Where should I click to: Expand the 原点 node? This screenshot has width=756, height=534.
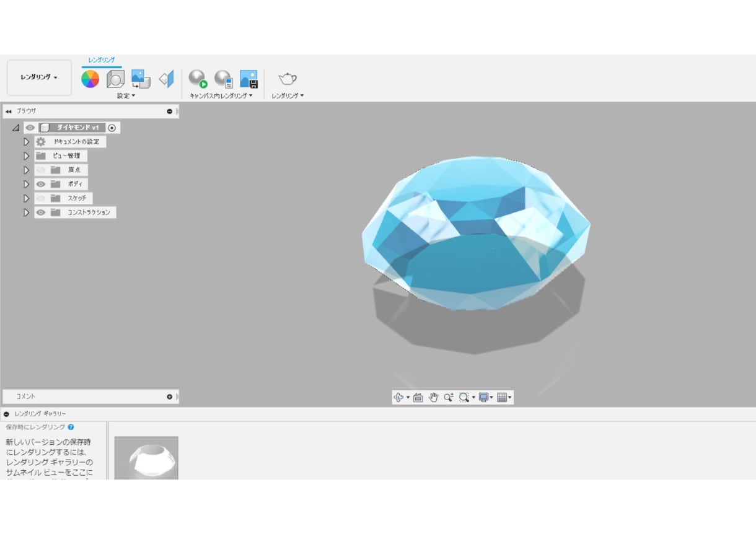point(26,170)
